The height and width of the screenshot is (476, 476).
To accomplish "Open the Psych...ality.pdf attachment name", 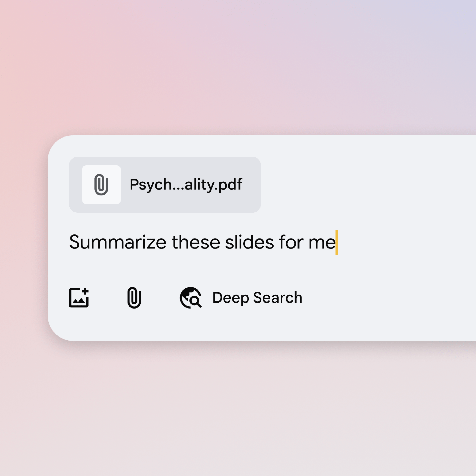I will [186, 185].
